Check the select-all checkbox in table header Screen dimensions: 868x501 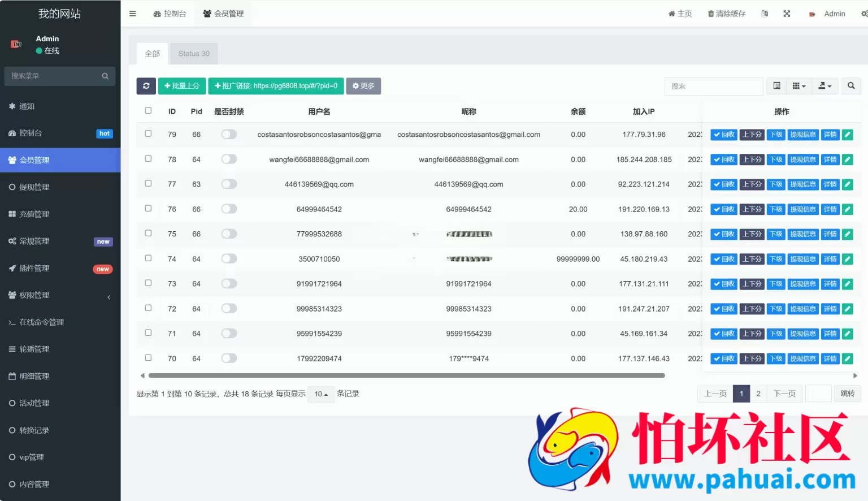pyautogui.click(x=148, y=111)
